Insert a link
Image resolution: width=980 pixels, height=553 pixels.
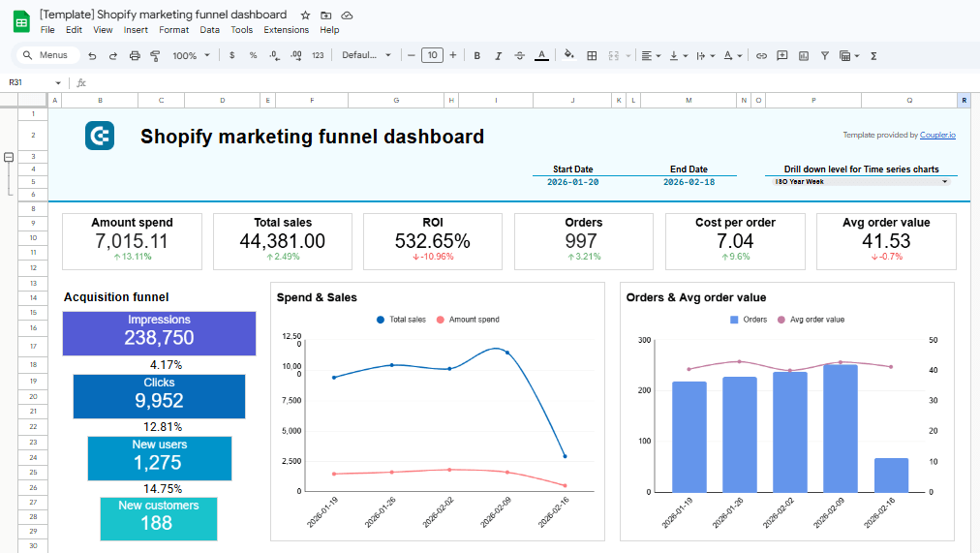[x=761, y=55]
